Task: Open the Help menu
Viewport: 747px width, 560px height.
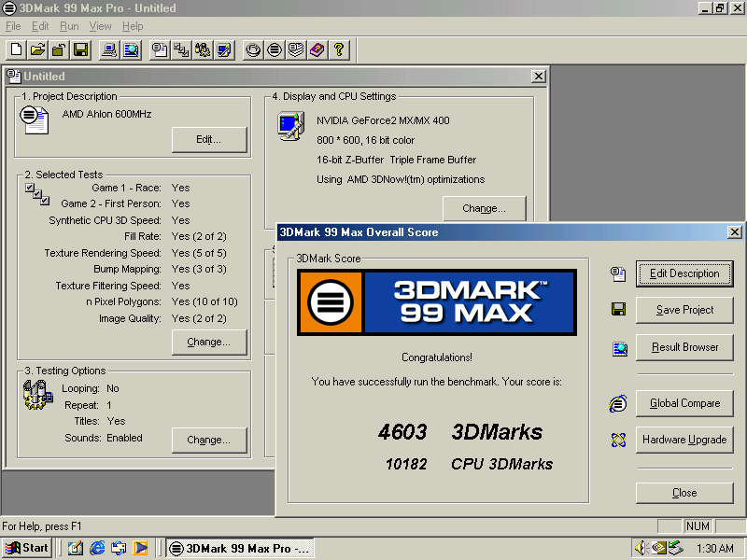Action: coord(133,26)
